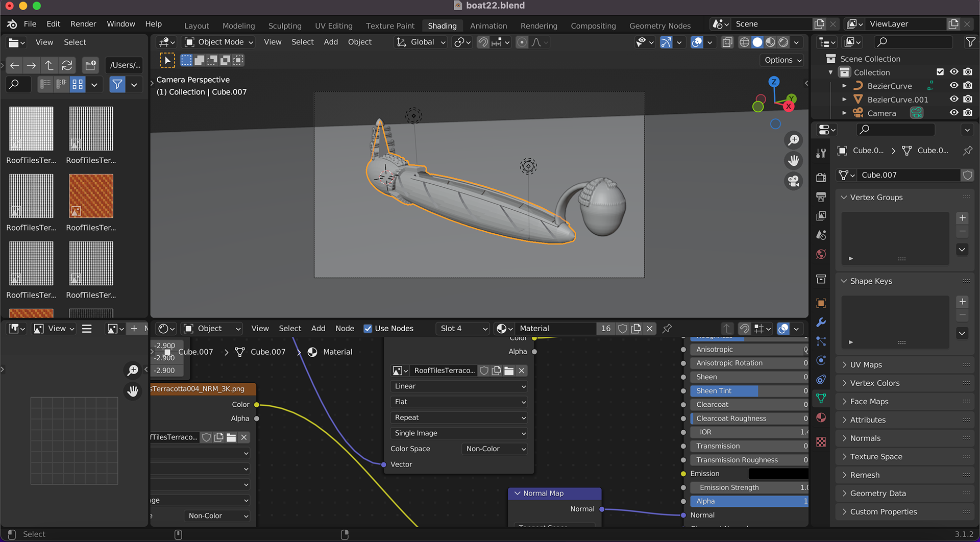Open the Linear interpolation dropdown

coord(459,386)
